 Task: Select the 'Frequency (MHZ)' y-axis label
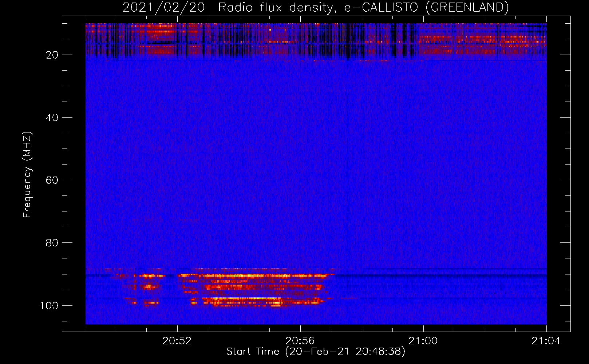tap(27, 175)
